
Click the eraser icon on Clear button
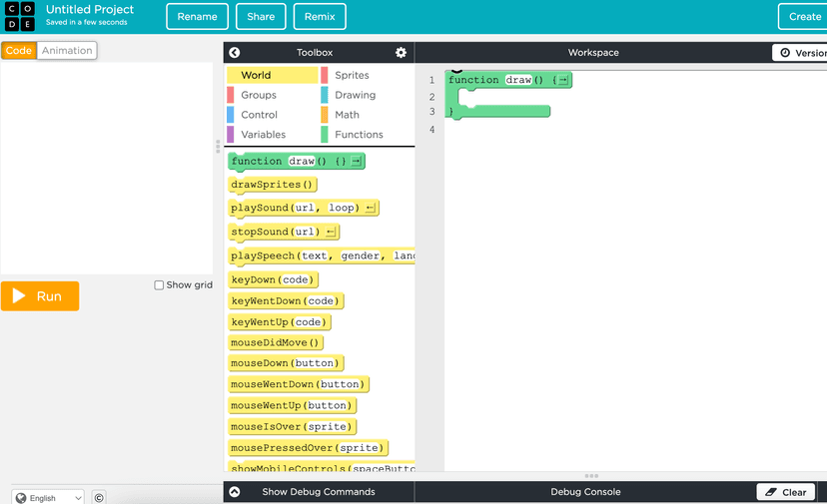770,492
